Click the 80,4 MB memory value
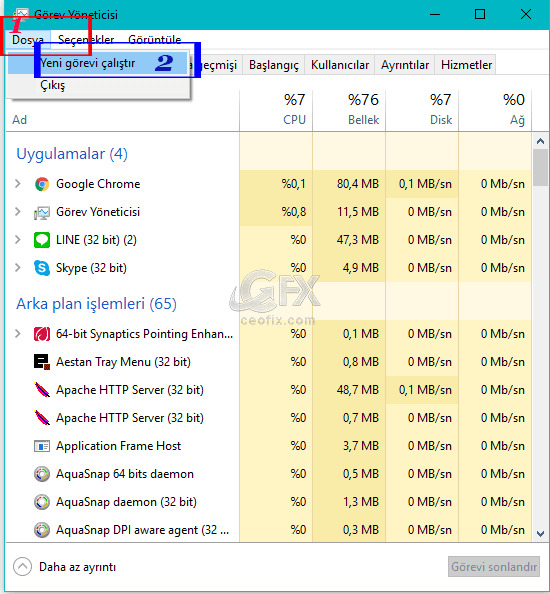550x594 pixels. 358,184
